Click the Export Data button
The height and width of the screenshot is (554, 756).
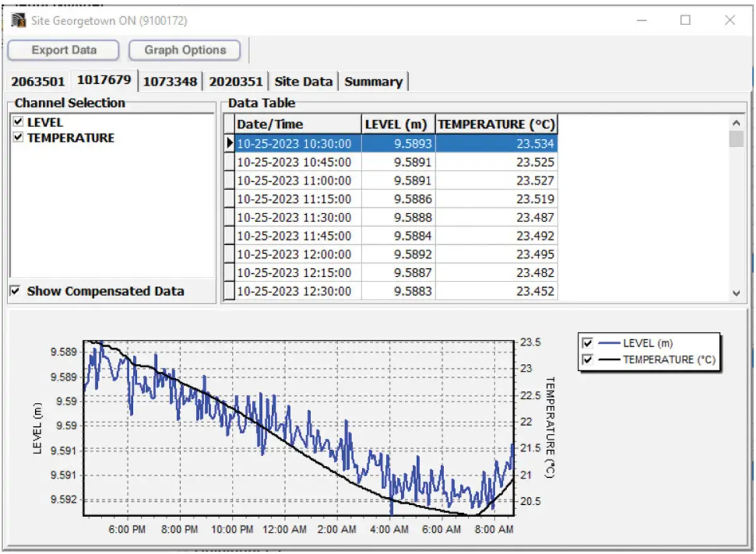(63, 50)
